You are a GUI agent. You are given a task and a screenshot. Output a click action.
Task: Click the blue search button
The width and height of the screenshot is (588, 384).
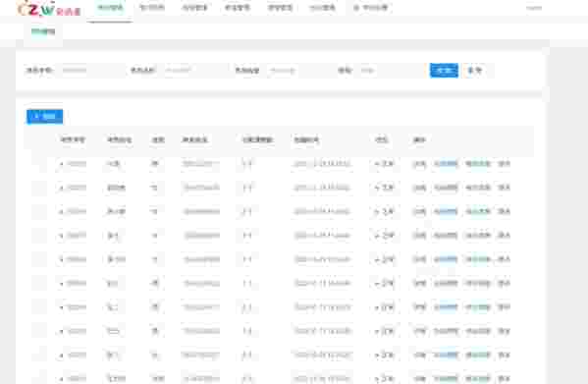coord(444,71)
